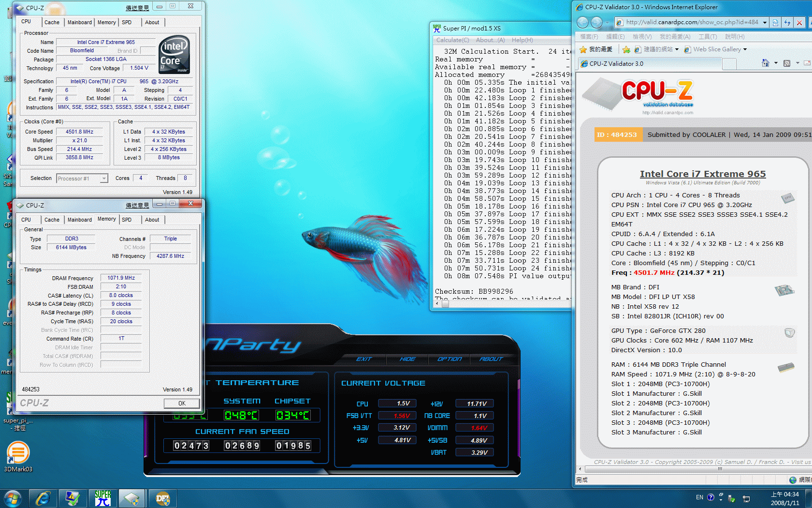Click the CPU-Z taskbar button
This screenshot has width=812, height=508.
click(x=132, y=498)
